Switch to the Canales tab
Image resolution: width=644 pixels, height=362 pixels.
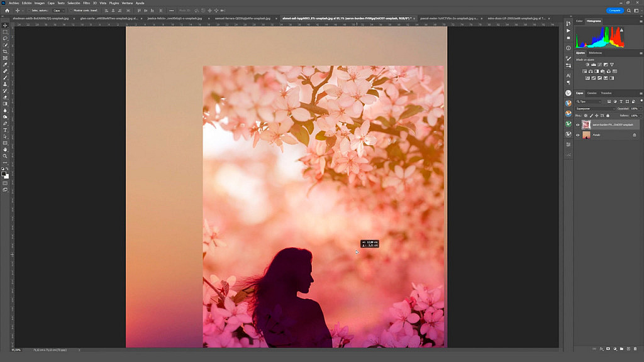pos(592,93)
